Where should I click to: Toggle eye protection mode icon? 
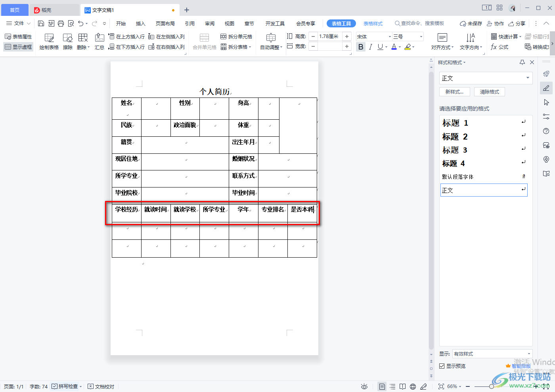[x=364, y=386]
